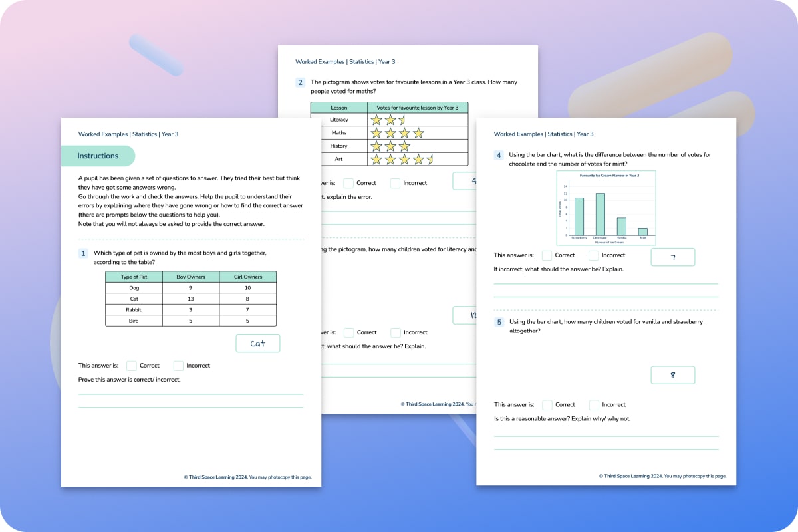Select the question 2 number badge
798x532 pixels.
(301, 83)
